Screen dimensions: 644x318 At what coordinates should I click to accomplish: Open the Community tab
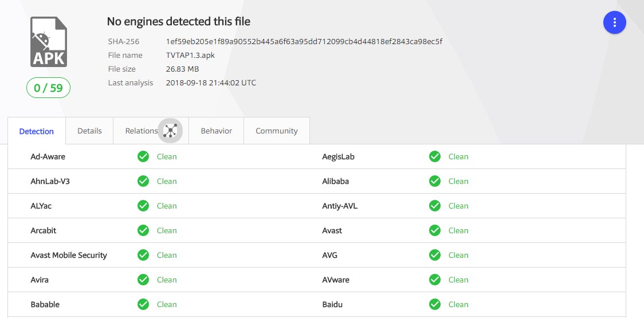point(276,131)
